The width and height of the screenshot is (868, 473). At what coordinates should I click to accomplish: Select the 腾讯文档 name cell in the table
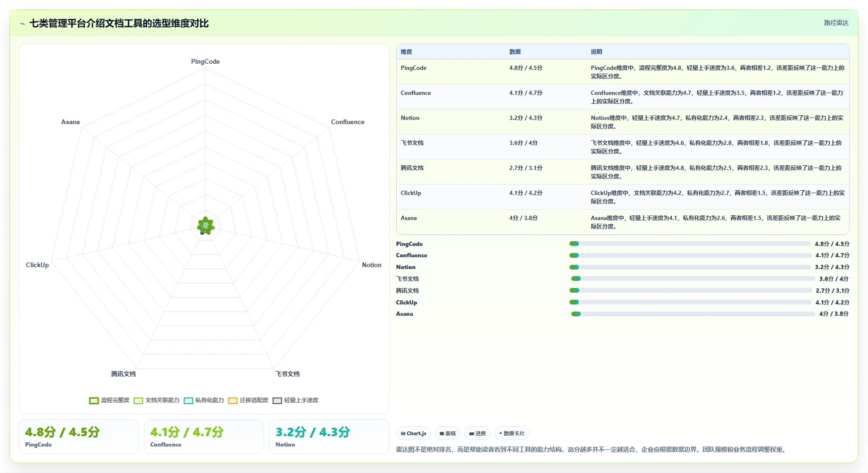coord(451,172)
